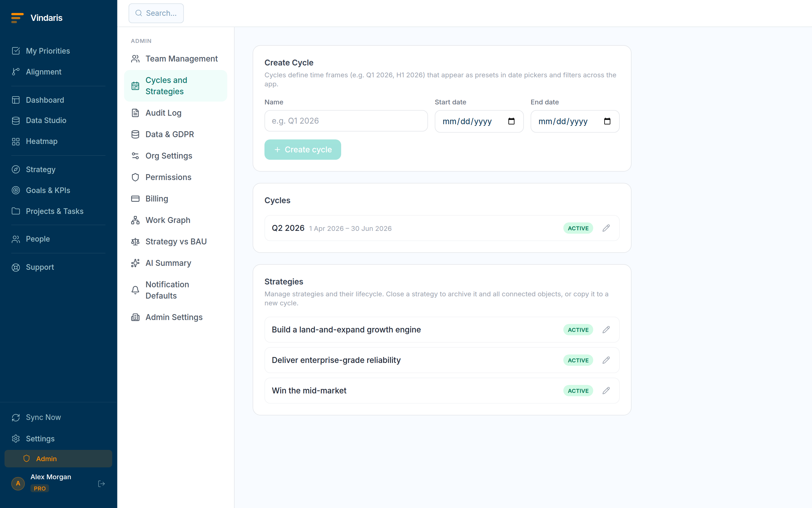This screenshot has height=508, width=812.
Task: Click the Data Studio database icon
Action: click(x=16, y=121)
